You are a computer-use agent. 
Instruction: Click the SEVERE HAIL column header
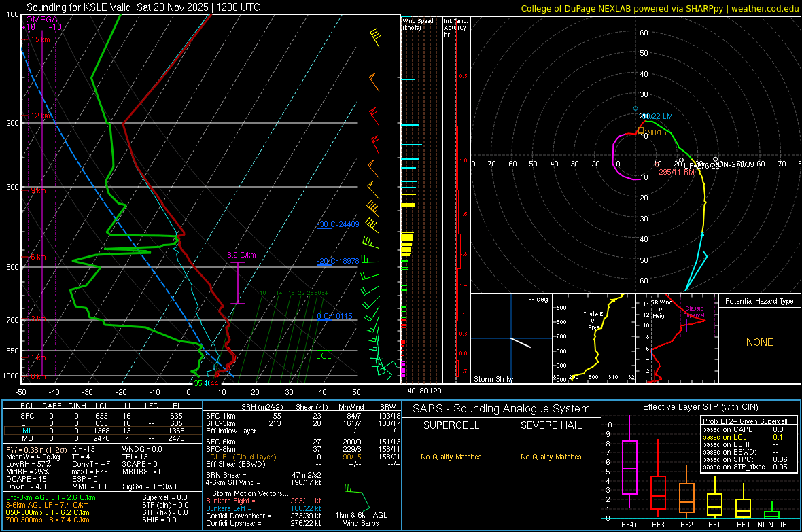[x=551, y=425]
